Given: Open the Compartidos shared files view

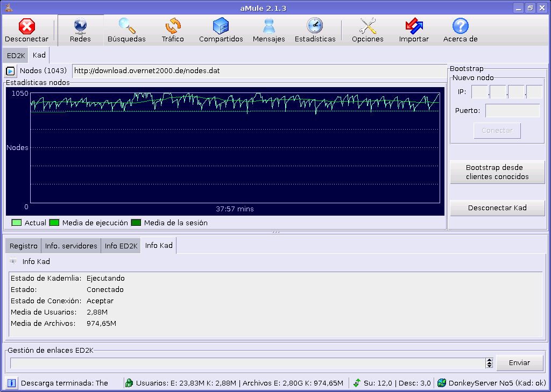Looking at the screenshot, I should (x=221, y=30).
